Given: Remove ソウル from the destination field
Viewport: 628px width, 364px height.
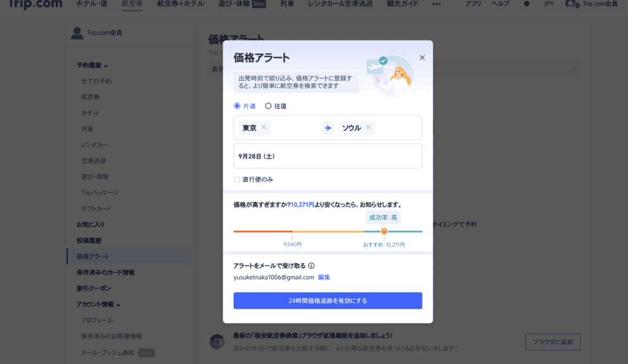Looking at the screenshot, I should (x=368, y=127).
